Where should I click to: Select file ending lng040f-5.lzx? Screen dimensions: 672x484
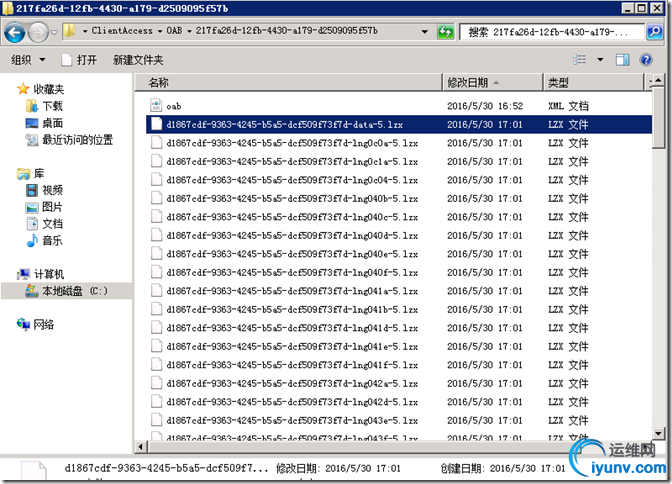pyautogui.click(x=292, y=273)
